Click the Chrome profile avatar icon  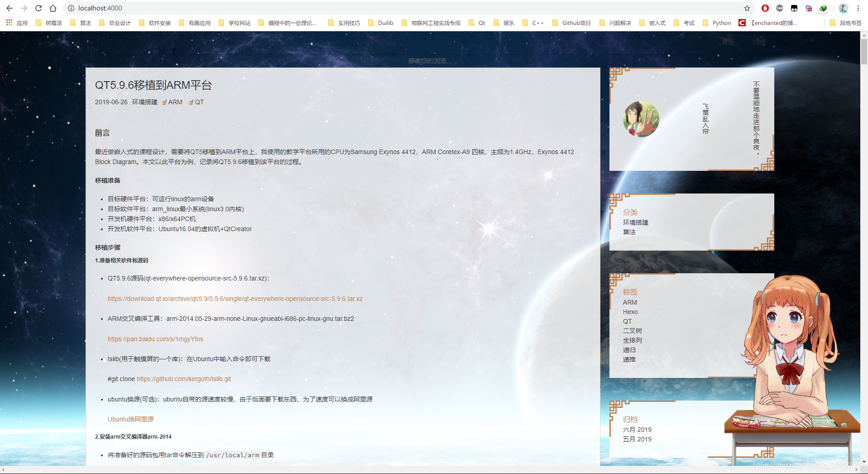point(844,8)
